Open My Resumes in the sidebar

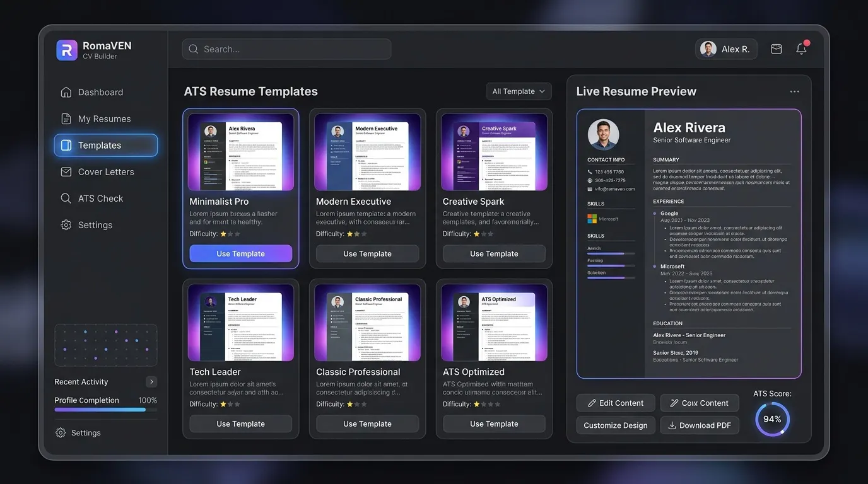coord(105,118)
